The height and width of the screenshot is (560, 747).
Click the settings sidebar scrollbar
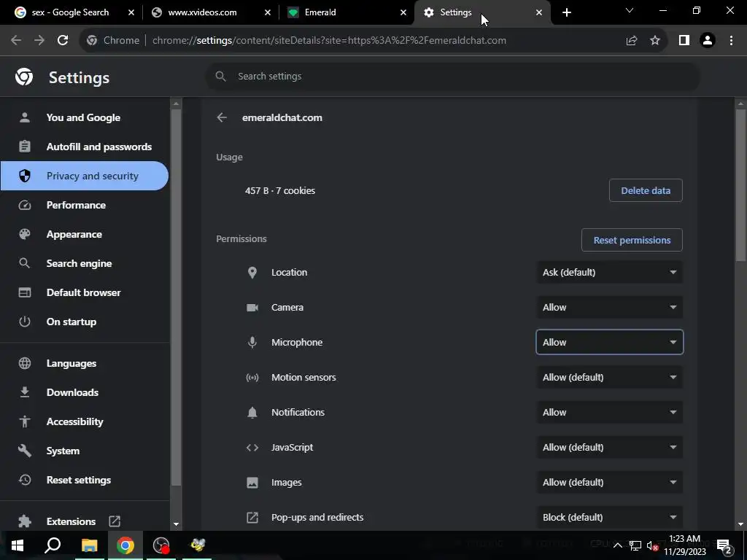click(176, 297)
